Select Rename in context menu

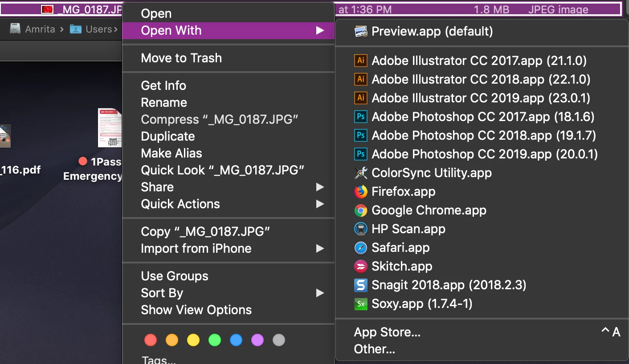(x=229, y=102)
